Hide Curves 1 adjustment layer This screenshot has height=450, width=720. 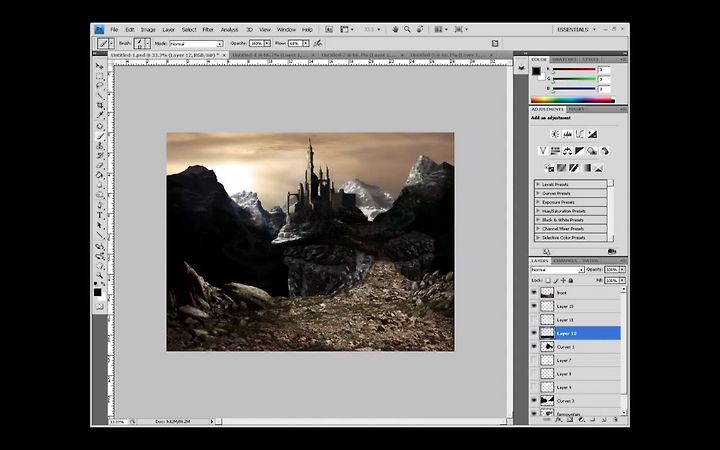tap(534, 347)
